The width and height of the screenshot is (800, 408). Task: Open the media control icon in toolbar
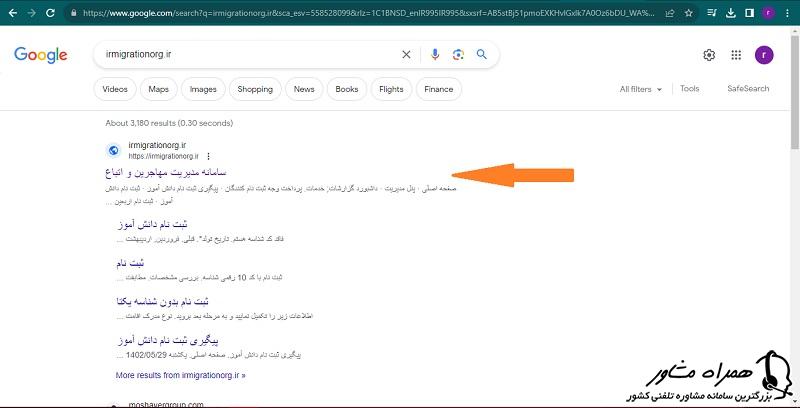pos(713,13)
